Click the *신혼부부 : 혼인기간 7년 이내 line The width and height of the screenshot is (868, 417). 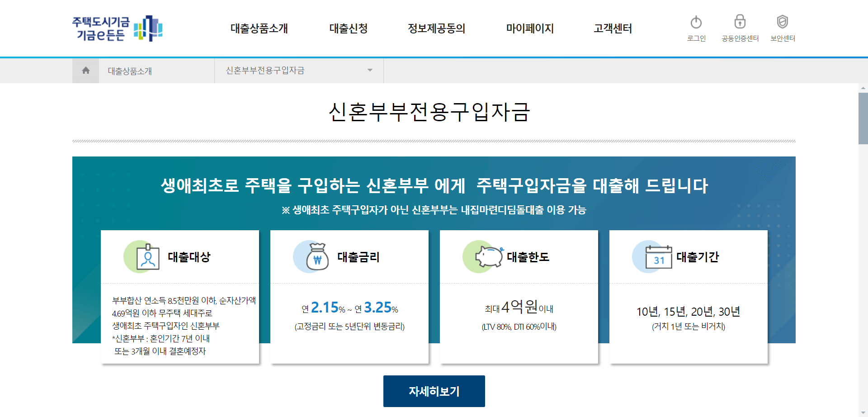161,338
